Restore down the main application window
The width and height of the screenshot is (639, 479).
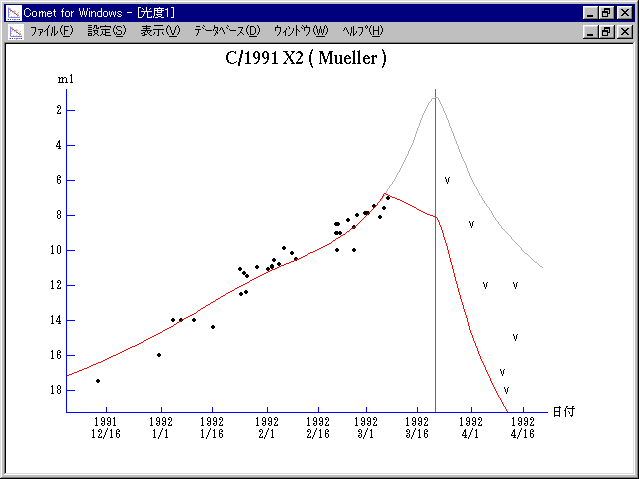point(606,12)
